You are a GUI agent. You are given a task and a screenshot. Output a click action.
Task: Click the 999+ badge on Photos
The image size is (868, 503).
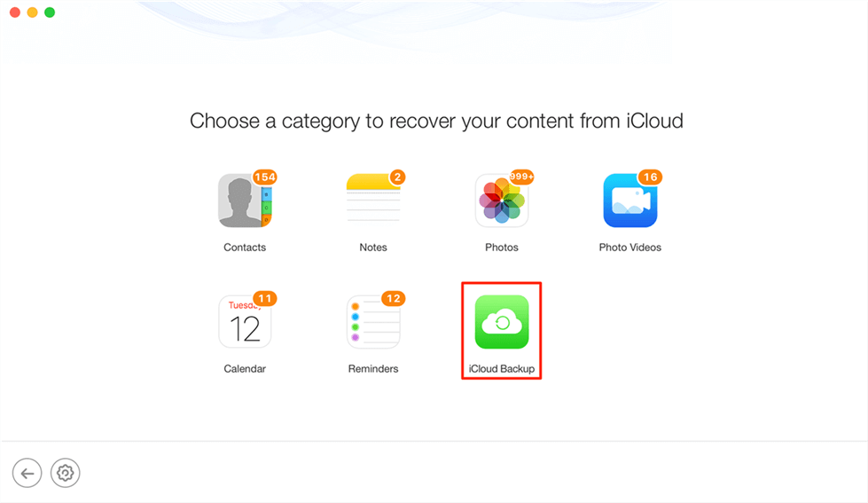pos(521,177)
